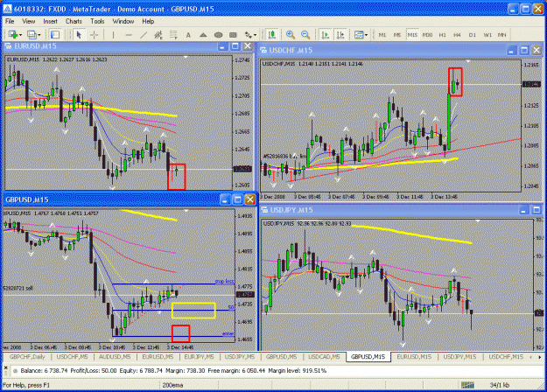Select the trendline drawing tool
547x392 pixels.
tap(144, 34)
